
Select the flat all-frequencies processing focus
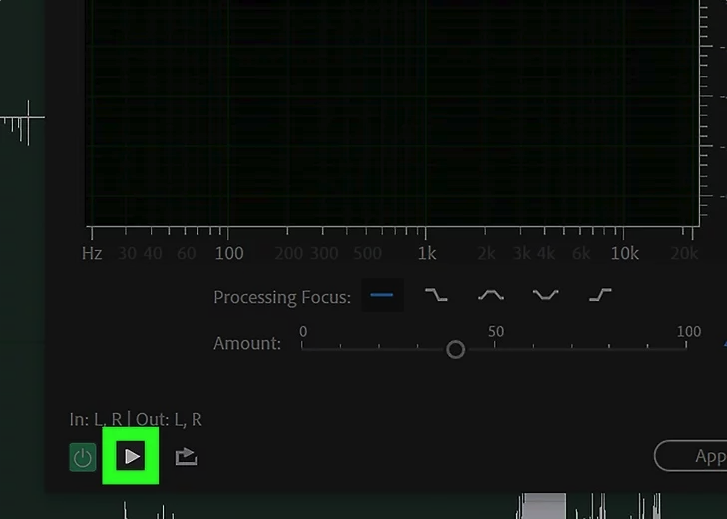point(382,295)
